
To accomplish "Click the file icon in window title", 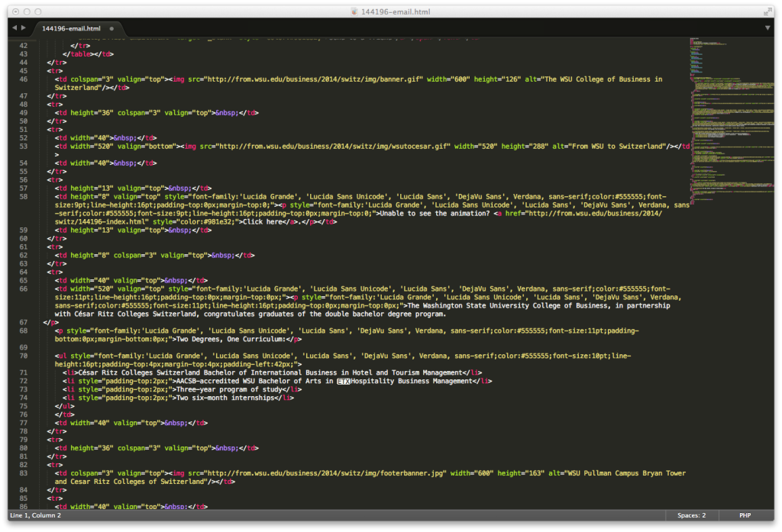I will tap(354, 11).
